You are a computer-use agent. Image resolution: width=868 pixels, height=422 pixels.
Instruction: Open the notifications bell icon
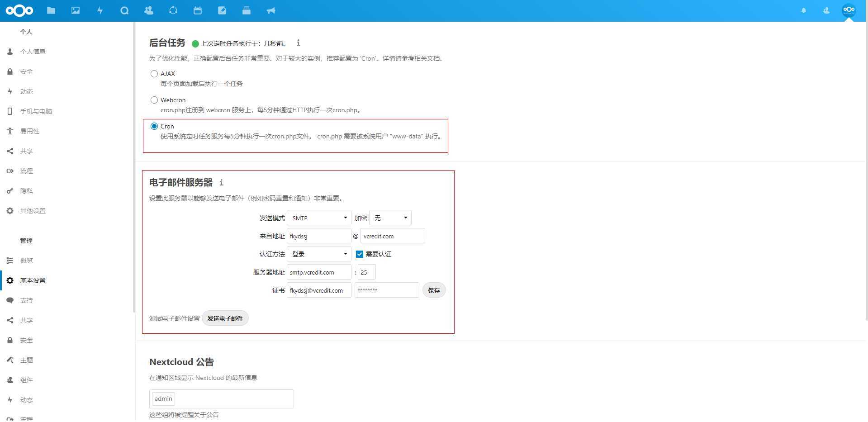804,10
